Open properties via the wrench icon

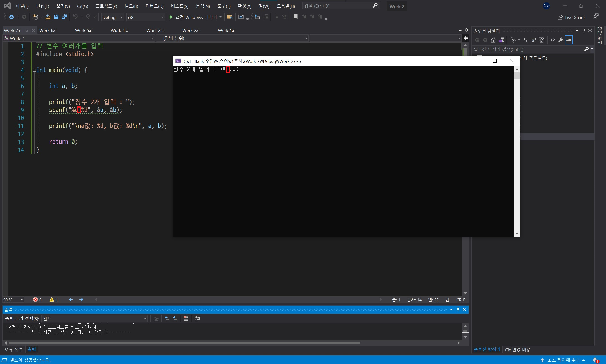click(561, 40)
